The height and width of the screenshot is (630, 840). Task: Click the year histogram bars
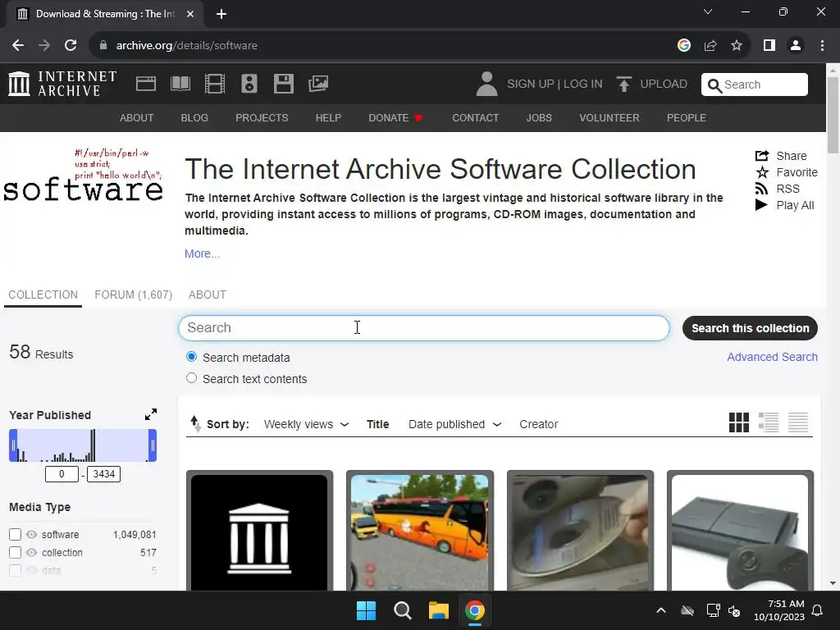pyautogui.click(x=83, y=445)
